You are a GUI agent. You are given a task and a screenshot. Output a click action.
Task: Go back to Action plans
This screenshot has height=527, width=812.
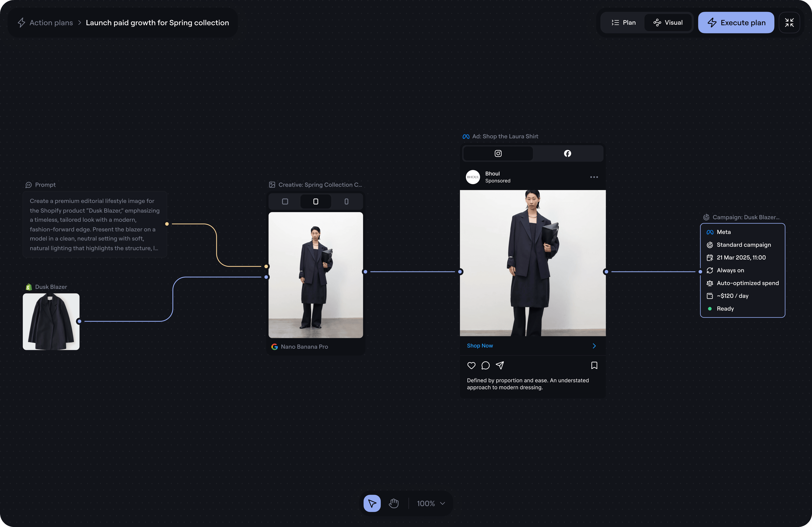pyautogui.click(x=51, y=22)
